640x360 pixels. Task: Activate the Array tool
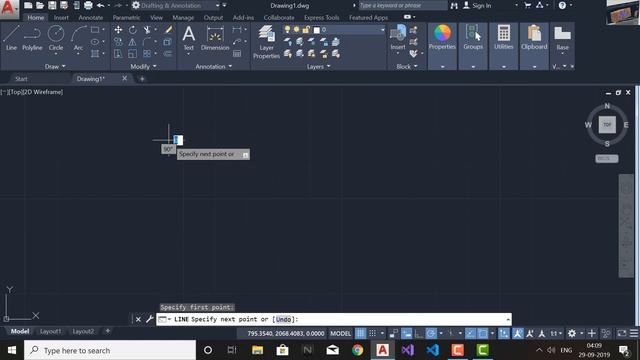147,53
